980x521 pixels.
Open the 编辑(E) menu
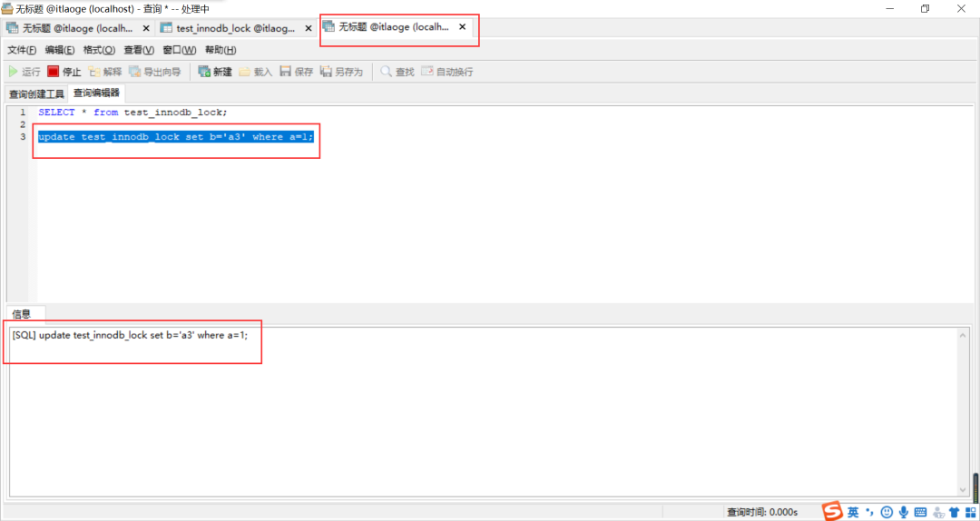point(60,50)
